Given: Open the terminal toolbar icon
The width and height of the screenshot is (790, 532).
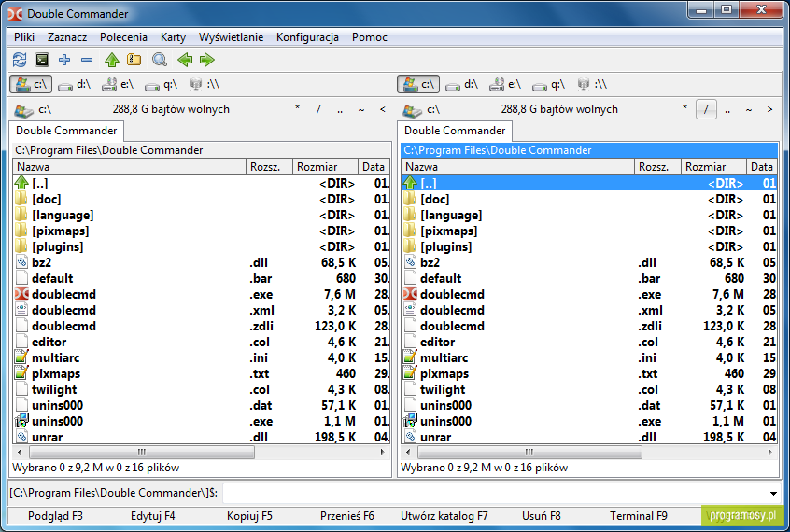Looking at the screenshot, I should [42, 60].
